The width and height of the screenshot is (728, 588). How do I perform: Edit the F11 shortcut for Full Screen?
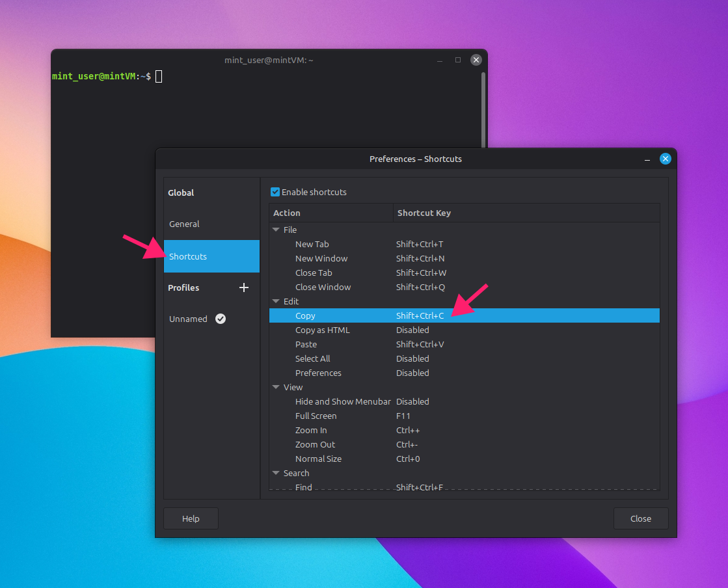(x=403, y=416)
